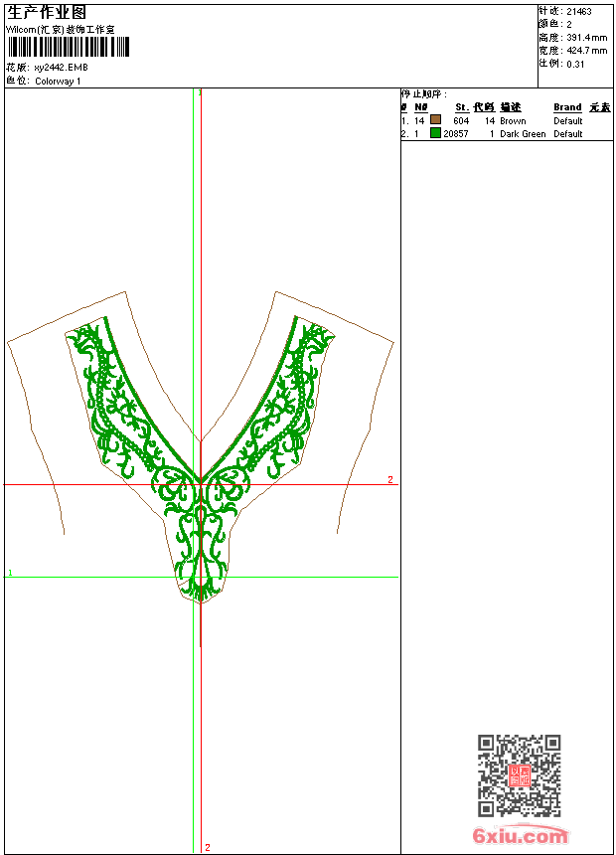Screen dimensions: 616x855
Task: Click the red '2' marker on horizontal guide
Action: [x=390, y=480]
